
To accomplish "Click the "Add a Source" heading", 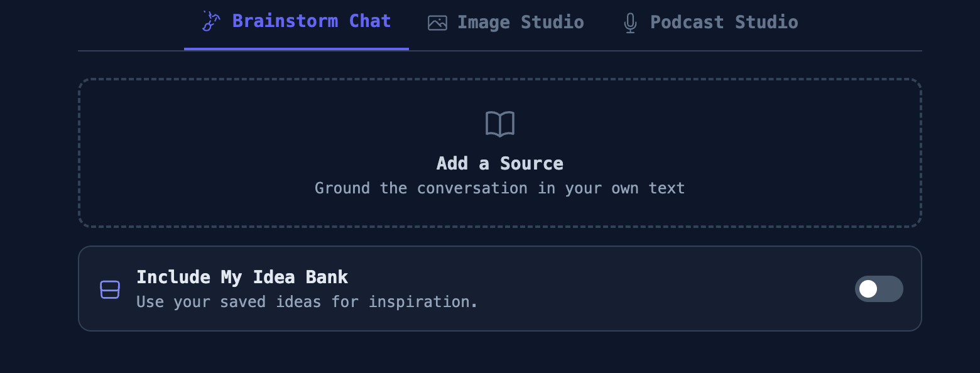I will click(x=500, y=164).
